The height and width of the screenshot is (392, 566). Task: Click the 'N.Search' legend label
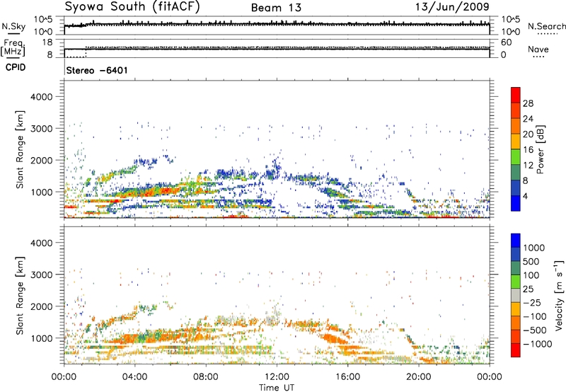point(546,26)
